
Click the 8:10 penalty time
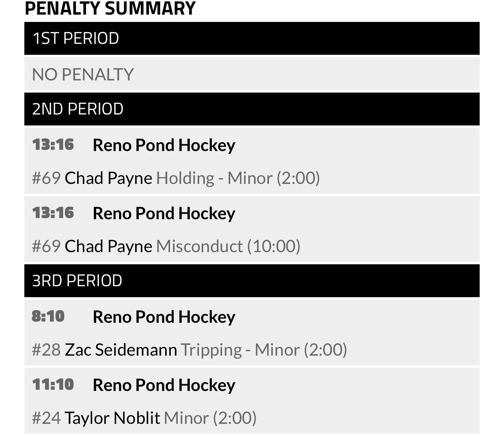tap(48, 316)
